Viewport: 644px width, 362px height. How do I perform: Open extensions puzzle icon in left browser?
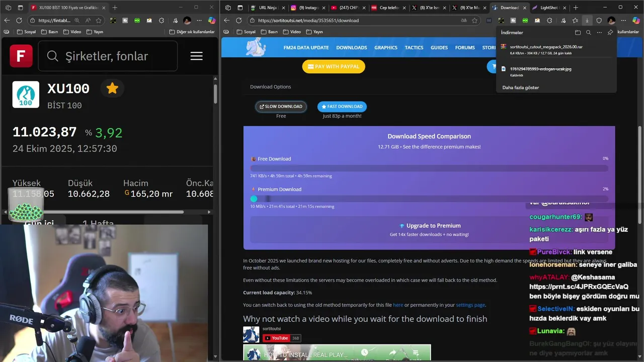pos(162,21)
